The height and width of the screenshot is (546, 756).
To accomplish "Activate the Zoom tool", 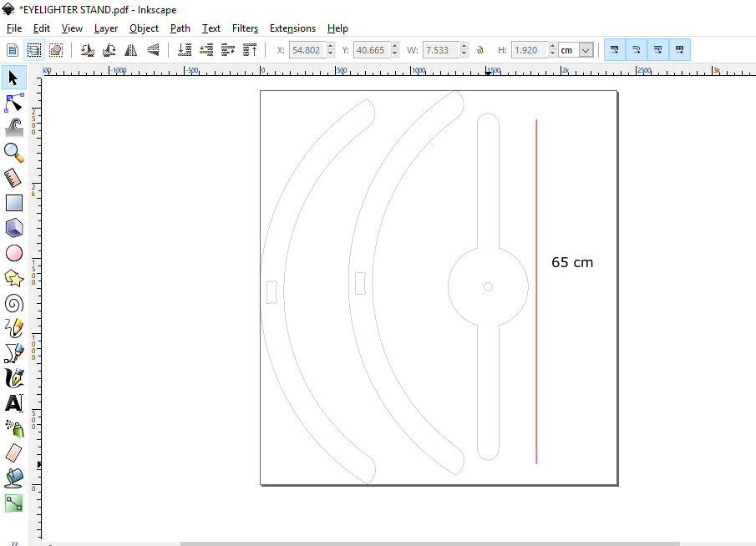I will 13,152.
